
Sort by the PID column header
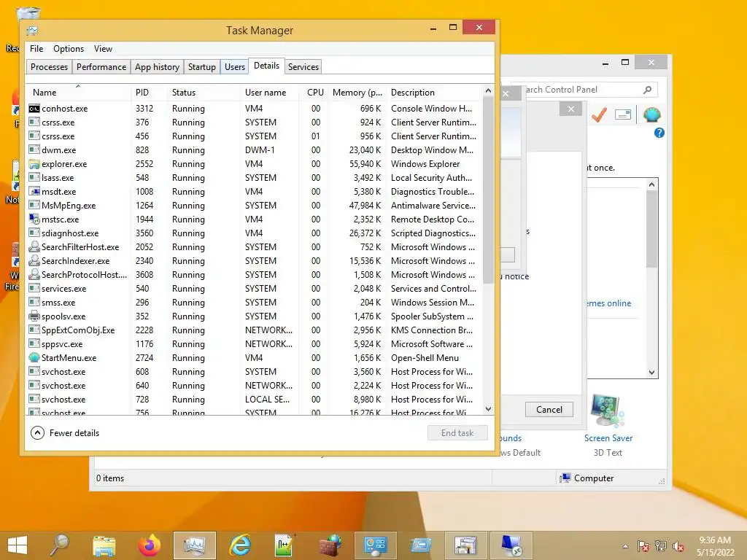pyautogui.click(x=149, y=93)
